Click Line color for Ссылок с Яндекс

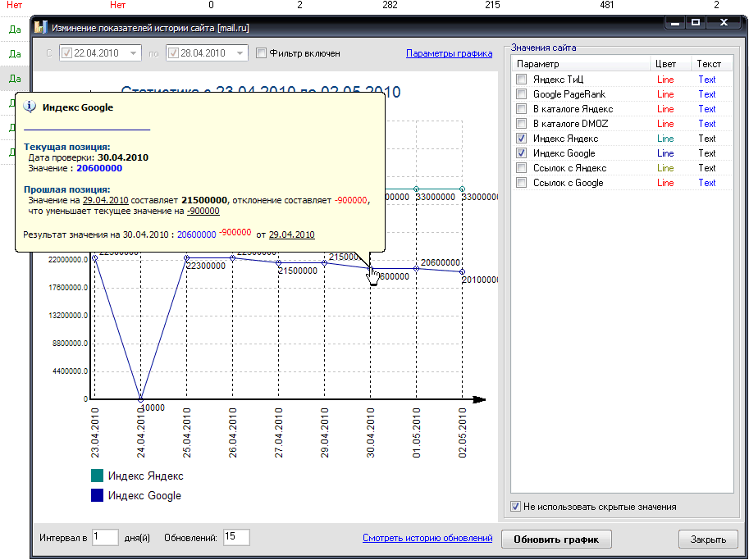click(665, 168)
